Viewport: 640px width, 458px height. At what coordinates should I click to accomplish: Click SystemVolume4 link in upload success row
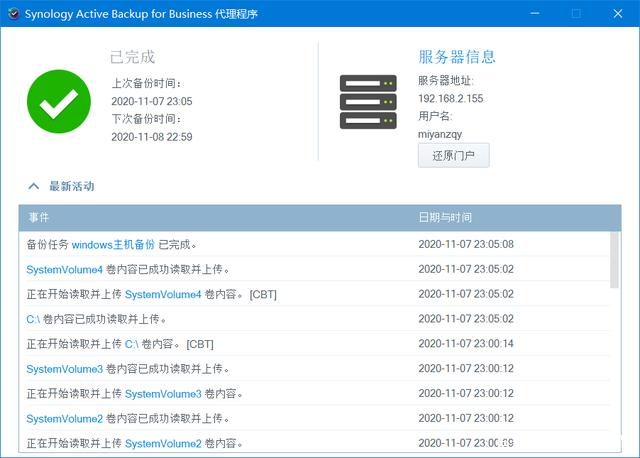coord(64,269)
